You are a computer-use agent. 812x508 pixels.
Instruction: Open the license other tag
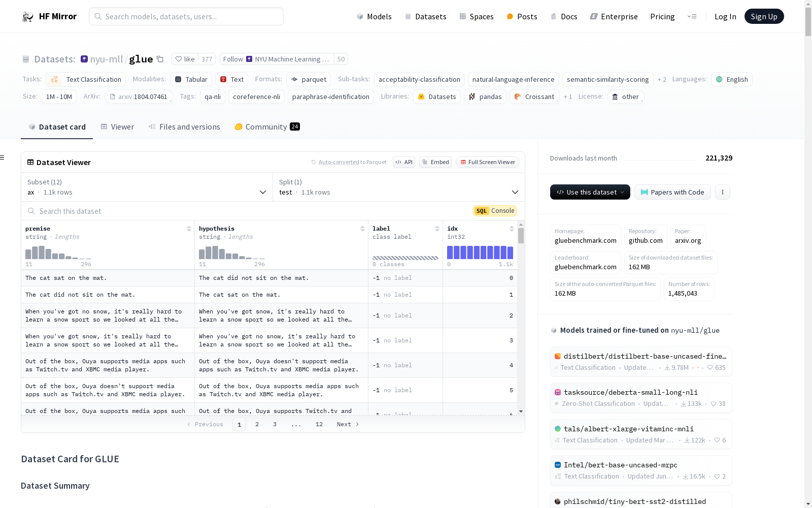[x=626, y=97]
